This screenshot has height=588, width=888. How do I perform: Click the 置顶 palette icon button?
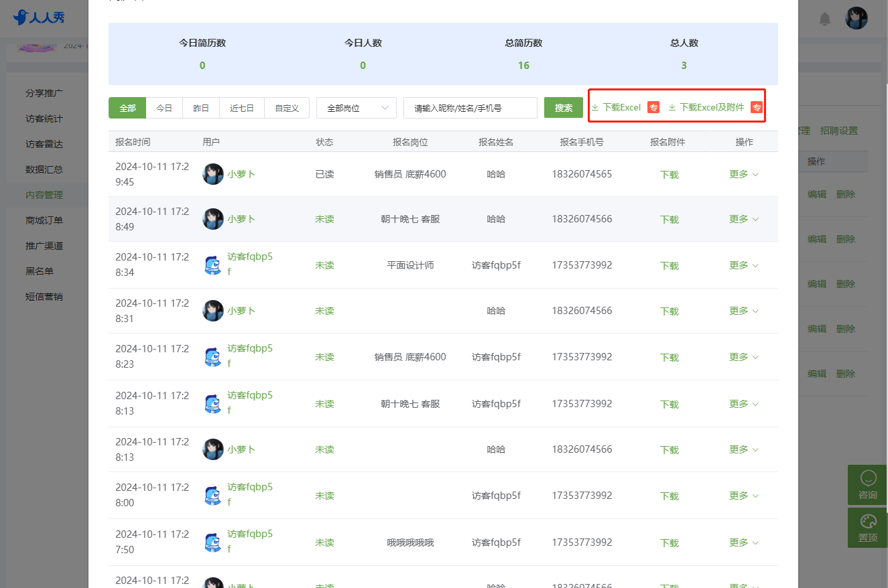pyautogui.click(x=868, y=528)
